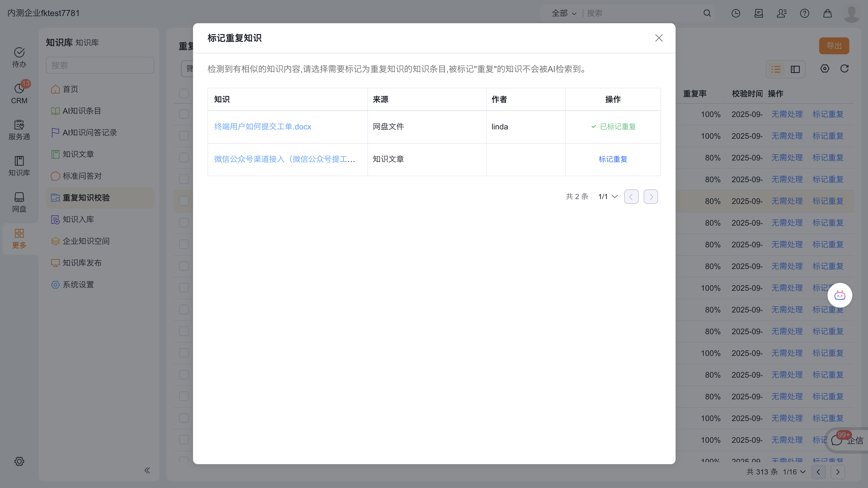This screenshot has height=488, width=868.
Task: Click the AI assistant robot floating icon
Action: 839,295
